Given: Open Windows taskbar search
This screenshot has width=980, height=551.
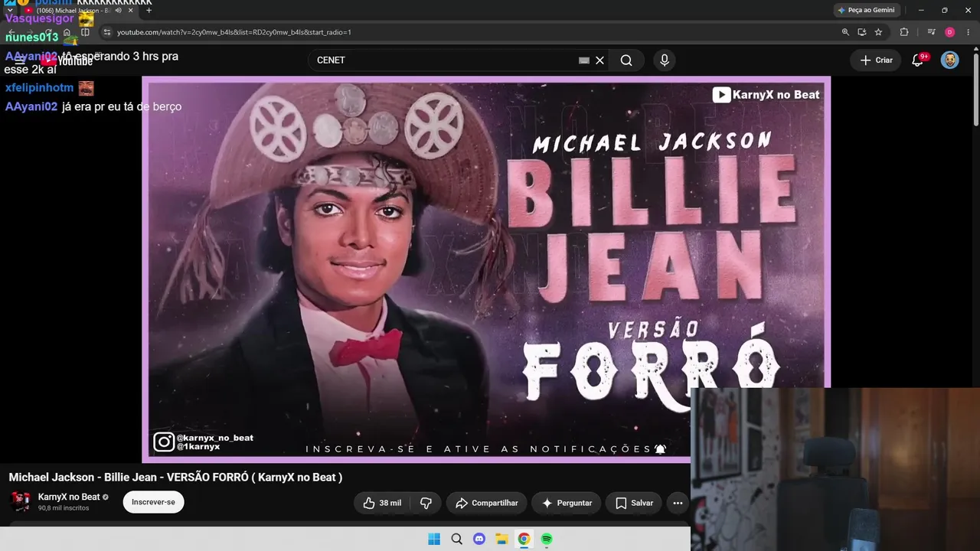Looking at the screenshot, I should [457, 539].
